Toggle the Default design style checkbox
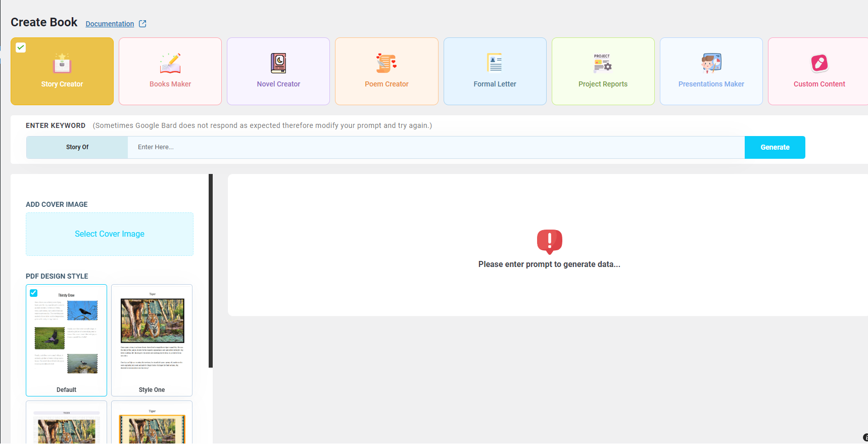868x444 pixels. coord(34,293)
